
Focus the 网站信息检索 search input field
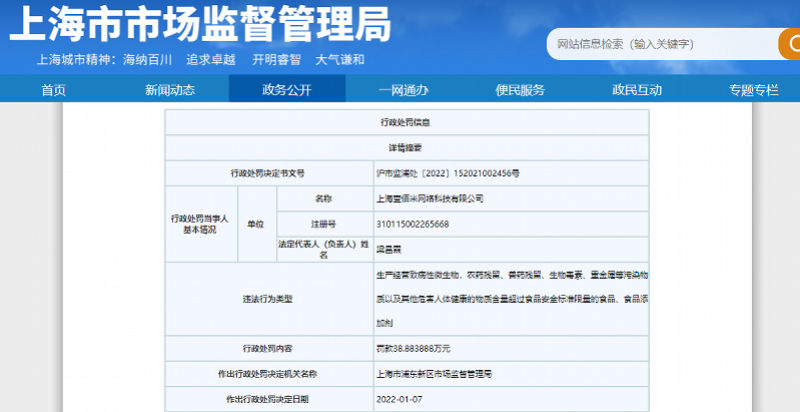[662, 44]
